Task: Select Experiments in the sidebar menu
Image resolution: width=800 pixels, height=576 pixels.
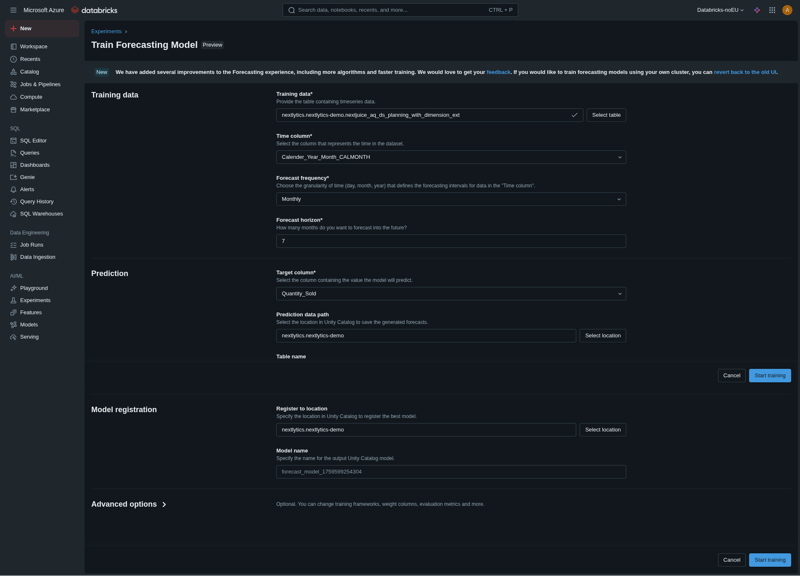Action: [35, 300]
